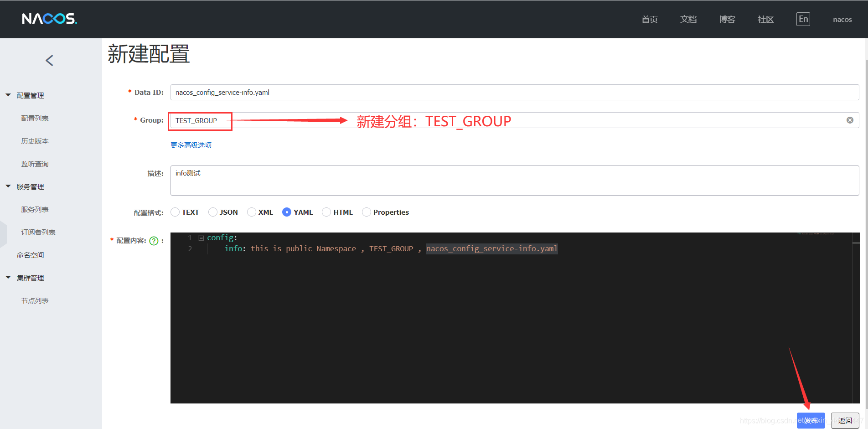Open 首页 in top navigation
The image size is (868, 429).
point(650,19)
